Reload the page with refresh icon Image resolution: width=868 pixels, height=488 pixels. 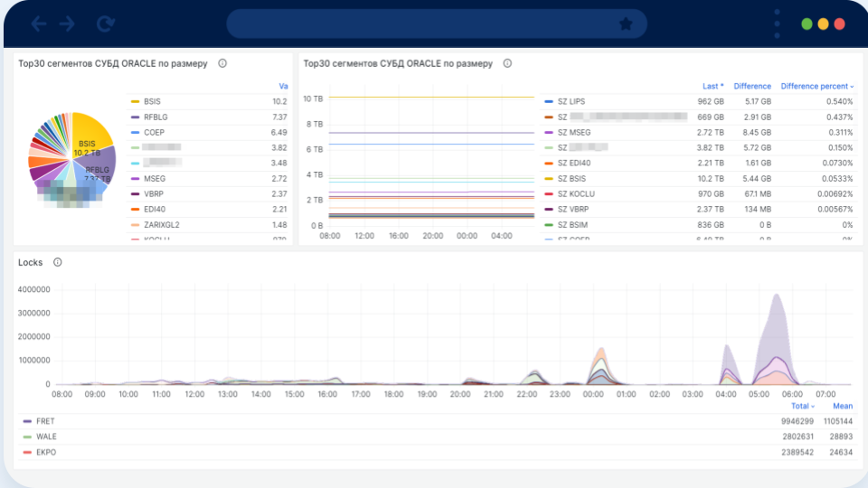click(x=106, y=23)
